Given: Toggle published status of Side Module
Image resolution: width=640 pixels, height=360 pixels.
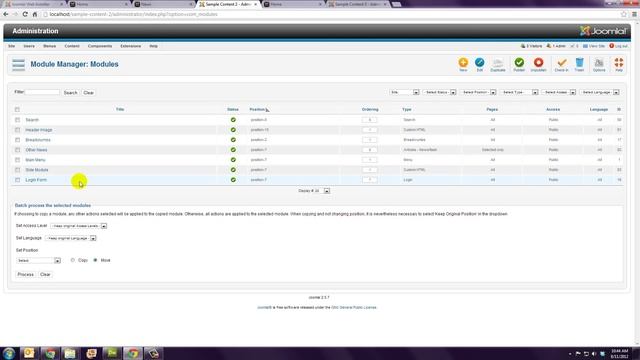Looking at the screenshot, I should (x=233, y=170).
